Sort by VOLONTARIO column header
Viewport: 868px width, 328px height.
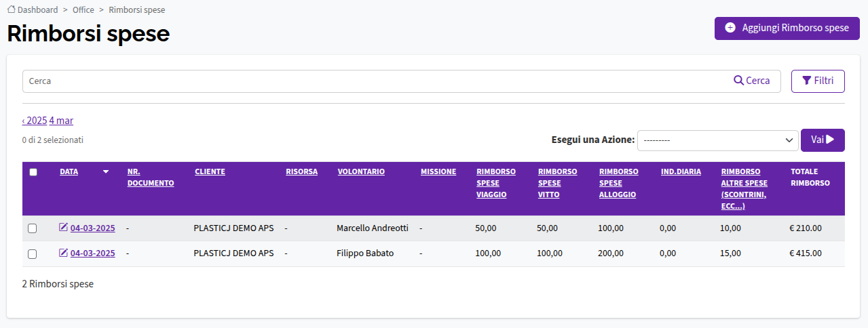[361, 172]
